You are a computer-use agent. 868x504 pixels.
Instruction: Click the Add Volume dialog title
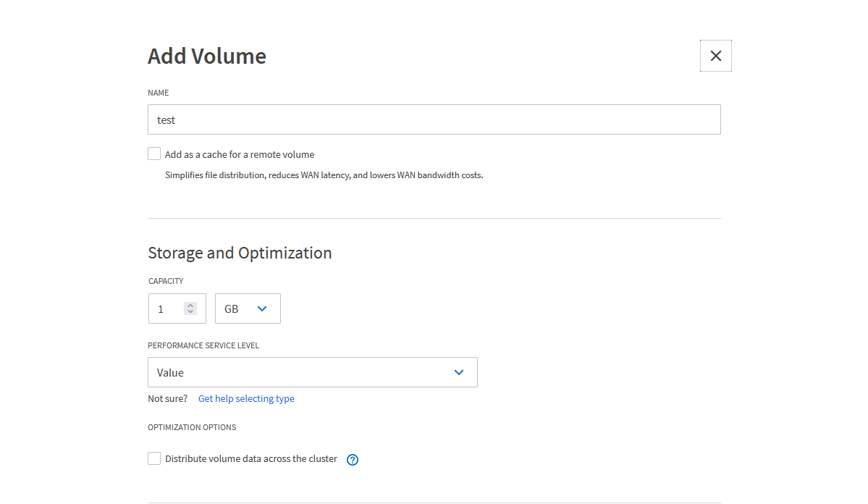point(207,56)
